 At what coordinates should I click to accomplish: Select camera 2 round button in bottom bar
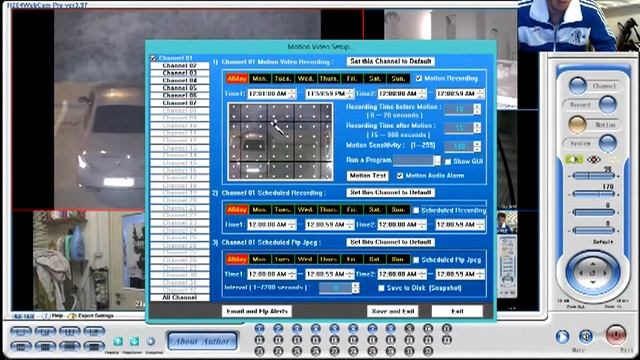tap(278, 329)
